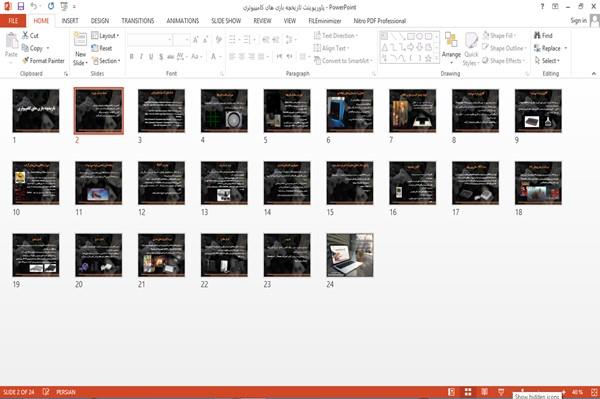This screenshot has height=399, width=600.
Task: Switch to Normal view in status bar
Action: point(452,392)
